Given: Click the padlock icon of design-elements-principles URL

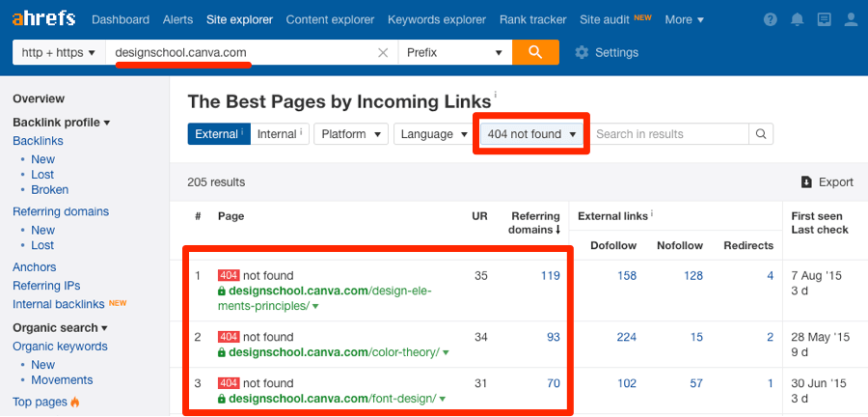Looking at the screenshot, I should (222, 291).
